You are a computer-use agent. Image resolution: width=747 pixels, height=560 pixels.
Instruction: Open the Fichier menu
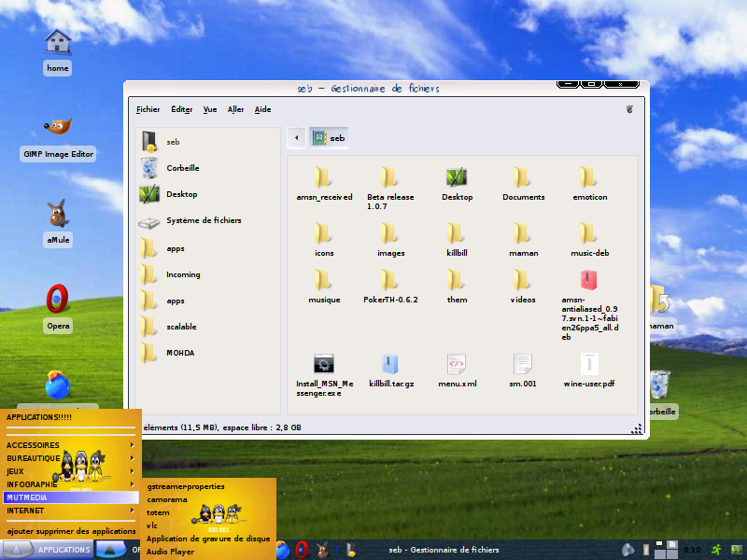click(x=148, y=109)
